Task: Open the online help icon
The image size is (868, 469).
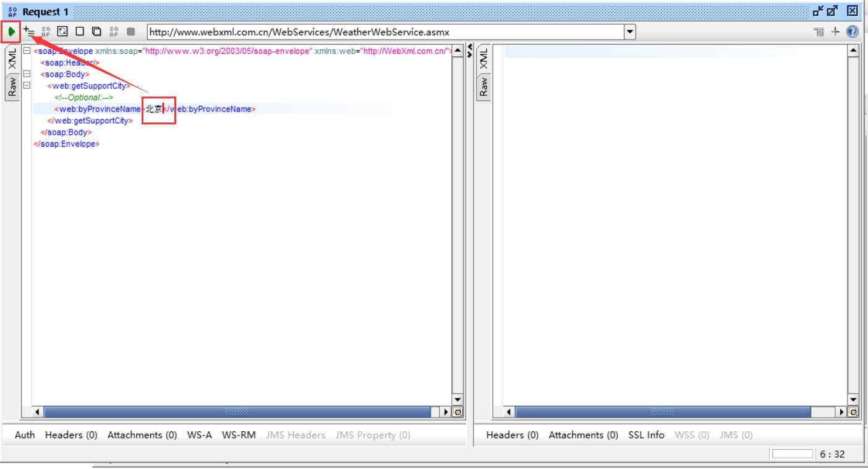Action: pyautogui.click(x=852, y=32)
